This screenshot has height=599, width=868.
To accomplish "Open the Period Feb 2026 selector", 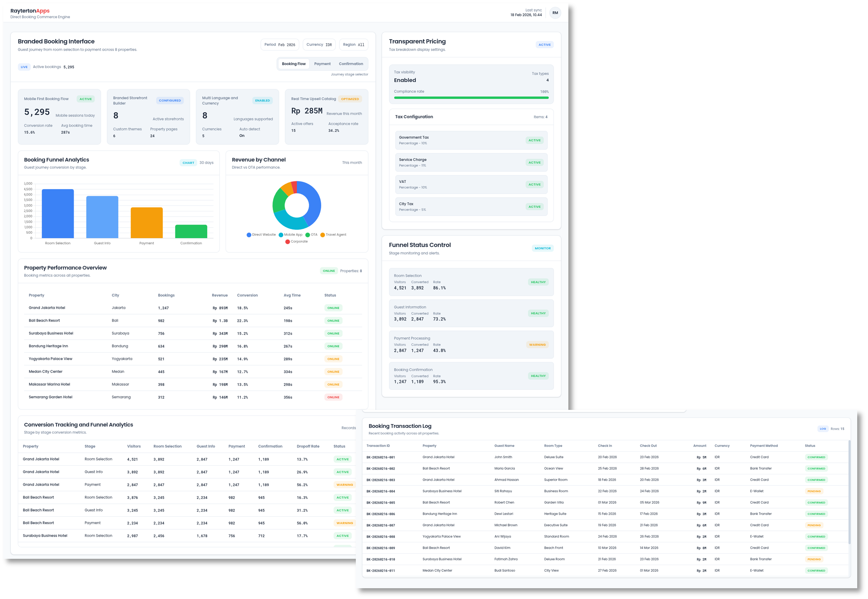I will point(279,44).
